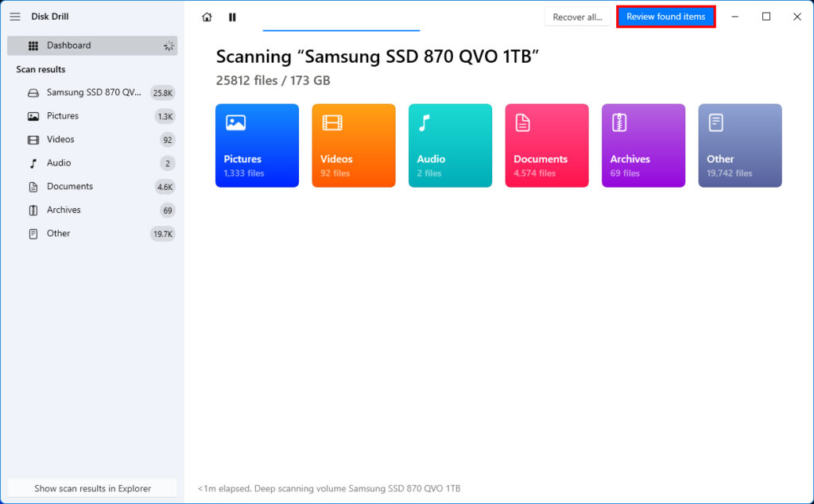Click the Home icon in the toolbar
Screen dimensions: 814x504
[x=207, y=17]
